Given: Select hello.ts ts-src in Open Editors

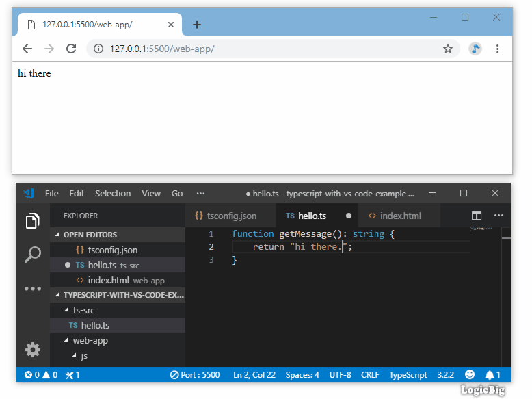Looking at the screenshot, I should pos(118,266).
